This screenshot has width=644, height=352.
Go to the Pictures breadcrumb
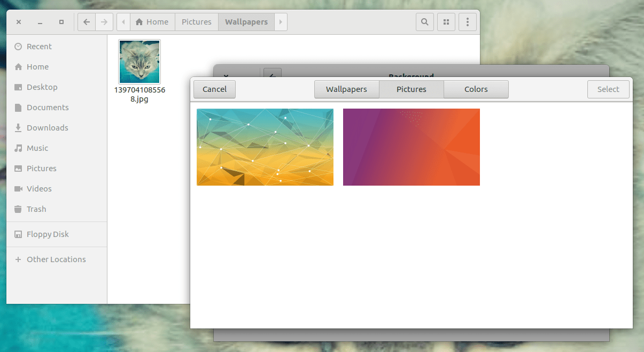[196, 22]
